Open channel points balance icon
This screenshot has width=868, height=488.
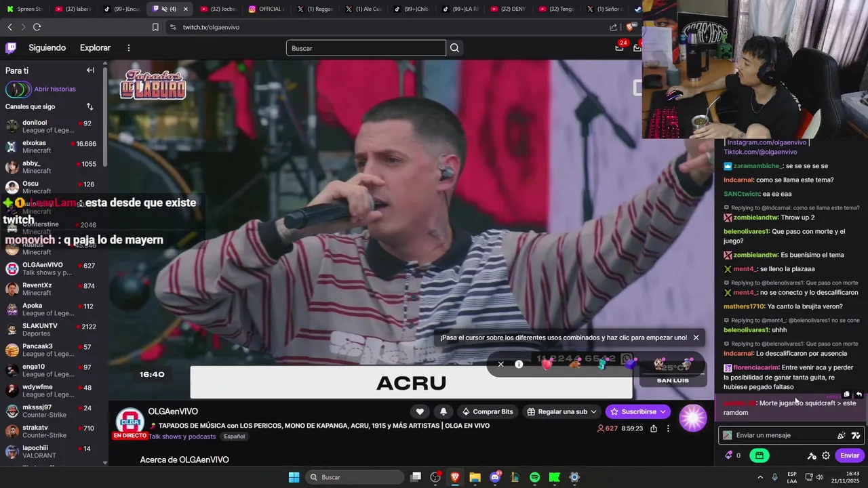coord(732,455)
